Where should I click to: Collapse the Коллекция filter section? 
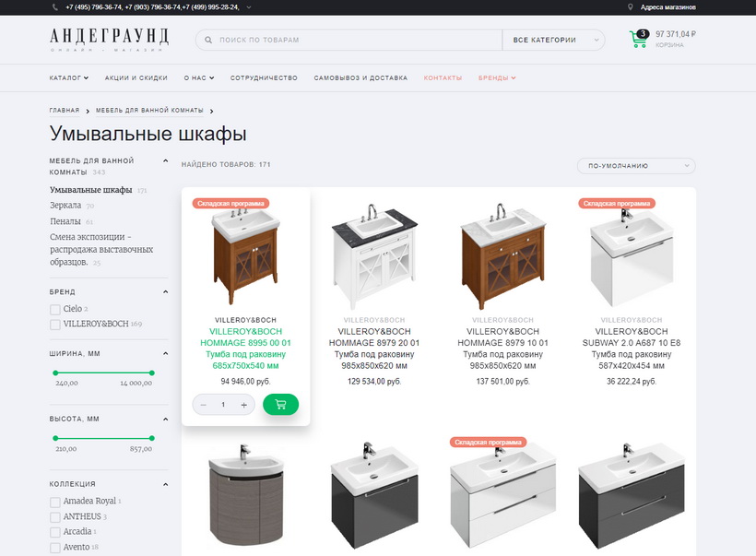[x=165, y=484]
